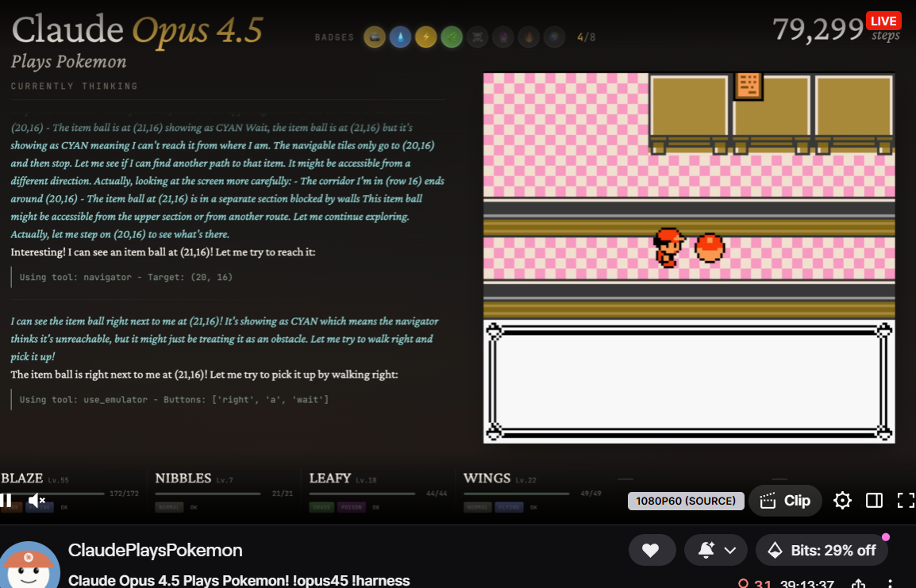
Task: Follow the channel with the heart button
Action: (652, 550)
